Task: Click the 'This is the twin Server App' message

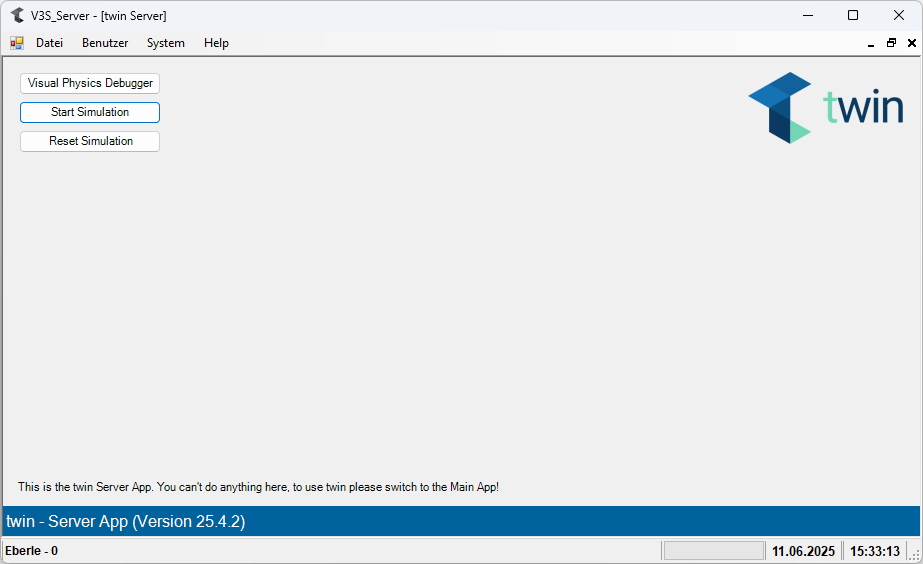Action: point(258,487)
